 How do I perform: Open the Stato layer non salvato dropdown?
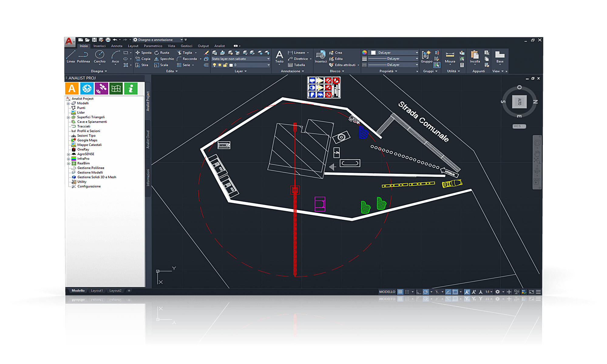point(240,59)
